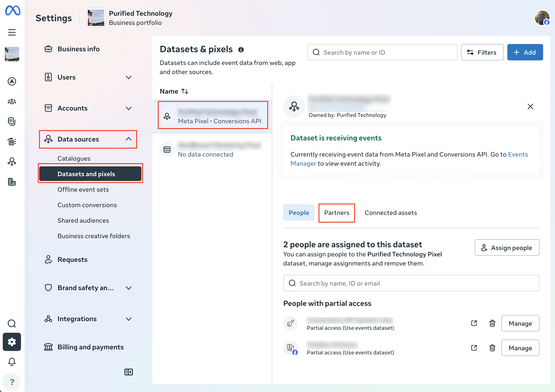Image resolution: width=555 pixels, height=392 pixels.
Task: Open Custom conversions
Action: (87, 205)
